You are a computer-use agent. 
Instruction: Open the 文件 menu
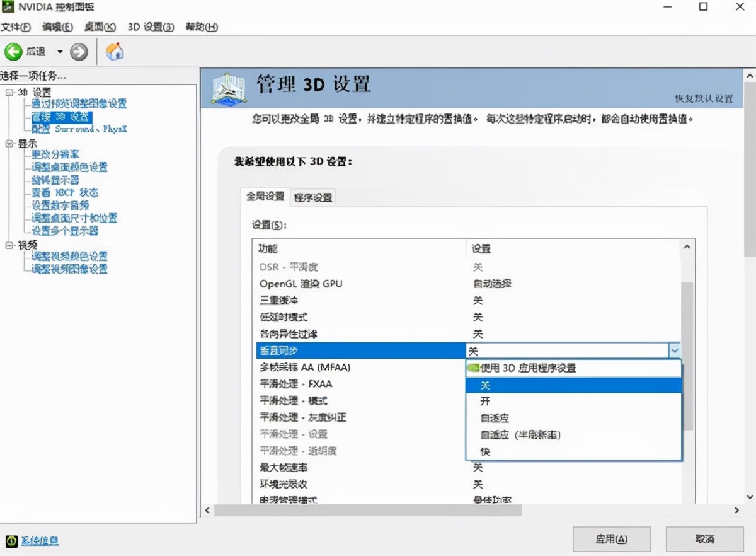pyautogui.click(x=16, y=27)
